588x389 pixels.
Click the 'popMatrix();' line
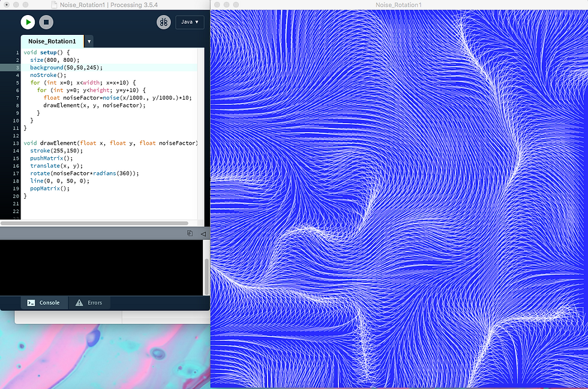point(50,188)
